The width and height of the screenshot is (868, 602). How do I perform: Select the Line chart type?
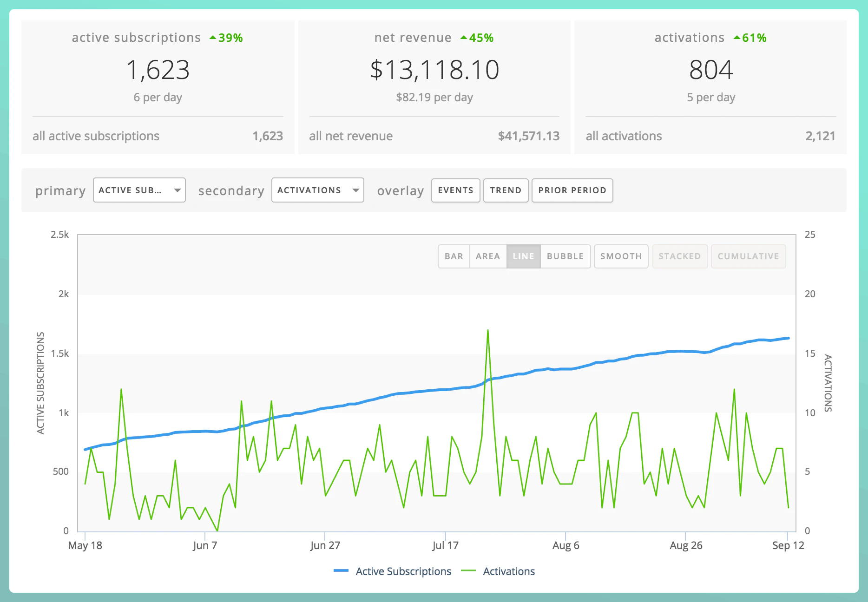(523, 256)
